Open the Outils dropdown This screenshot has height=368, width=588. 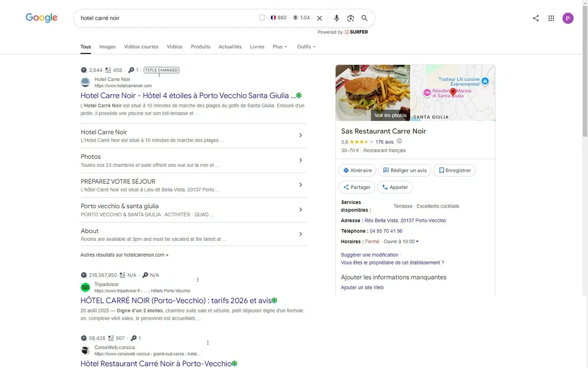tap(306, 47)
